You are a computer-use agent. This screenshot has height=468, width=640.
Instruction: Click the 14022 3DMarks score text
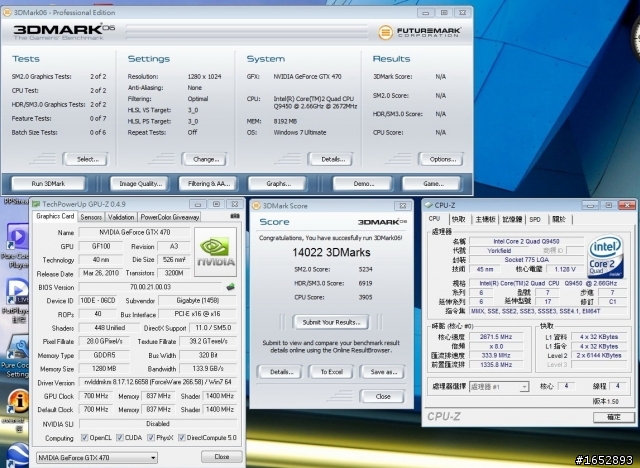pos(331,253)
